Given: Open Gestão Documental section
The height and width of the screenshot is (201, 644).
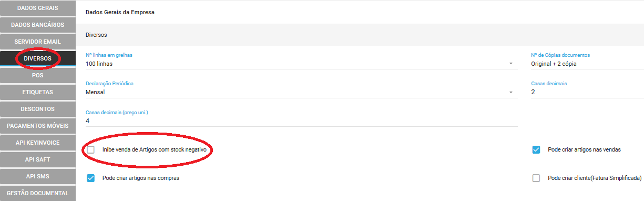Looking at the screenshot, I should [x=38, y=193].
